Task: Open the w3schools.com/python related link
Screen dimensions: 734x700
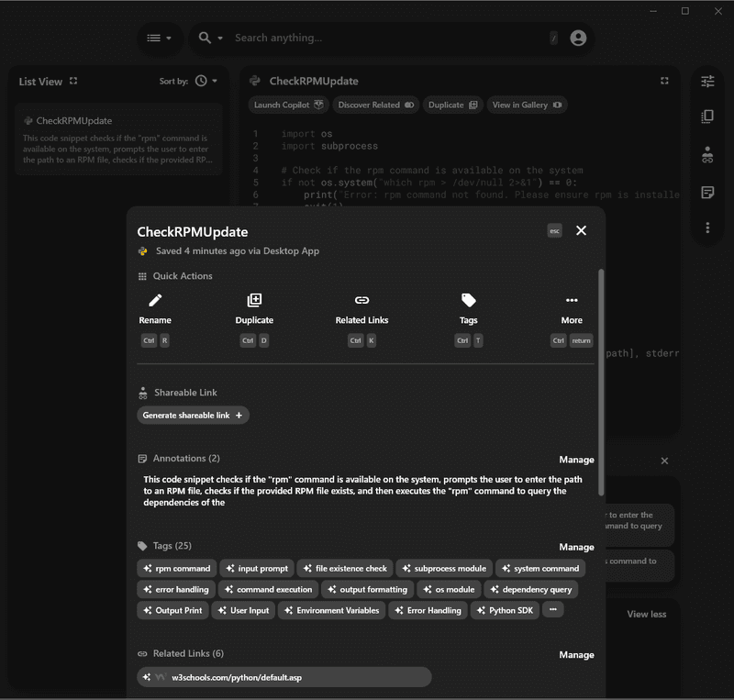Action: 285,677
